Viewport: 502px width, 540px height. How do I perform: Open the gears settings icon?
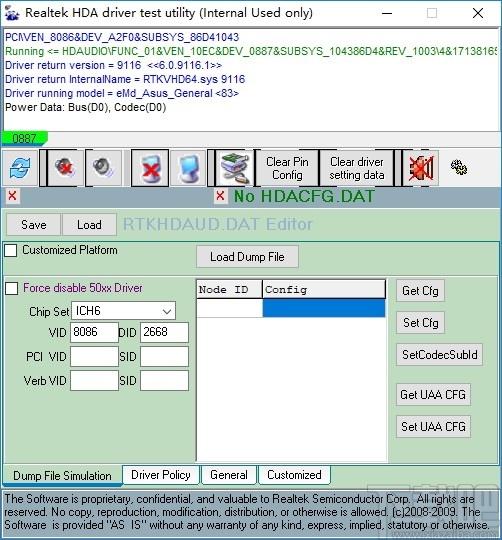459,167
